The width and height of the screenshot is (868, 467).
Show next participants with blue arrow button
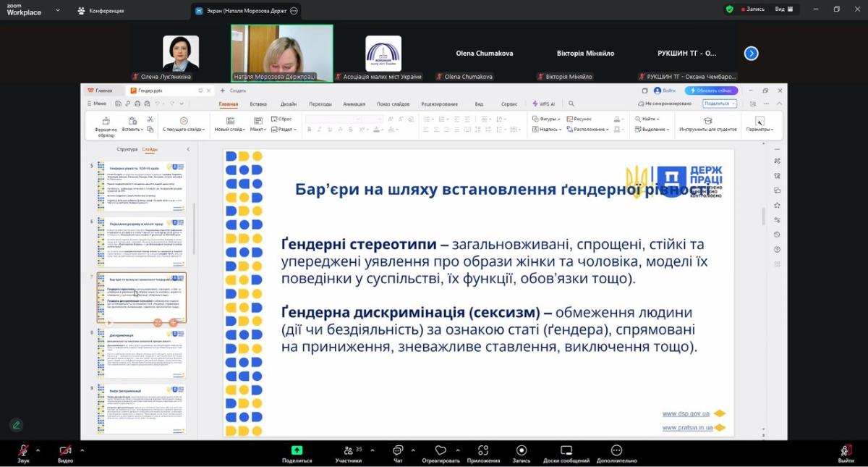pyautogui.click(x=751, y=53)
